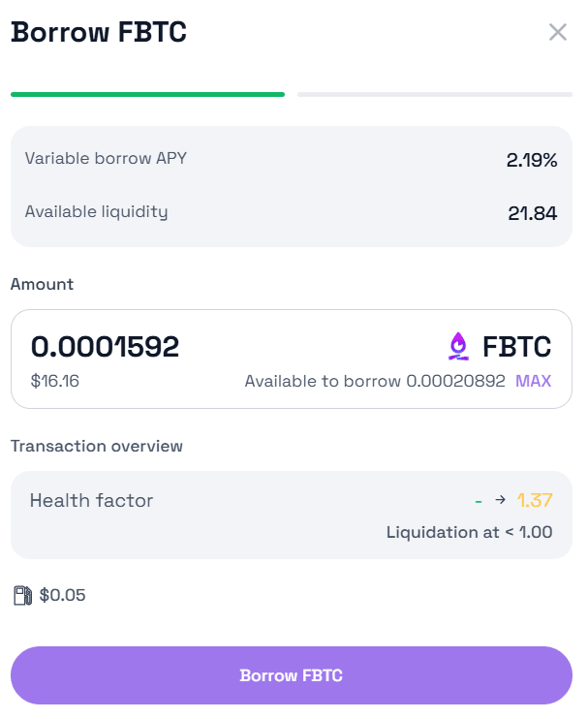Click the $0.05 gas fee estimate
The height and width of the screenshot is (719, 588).
pyautogui.click(x=63, y=595)
